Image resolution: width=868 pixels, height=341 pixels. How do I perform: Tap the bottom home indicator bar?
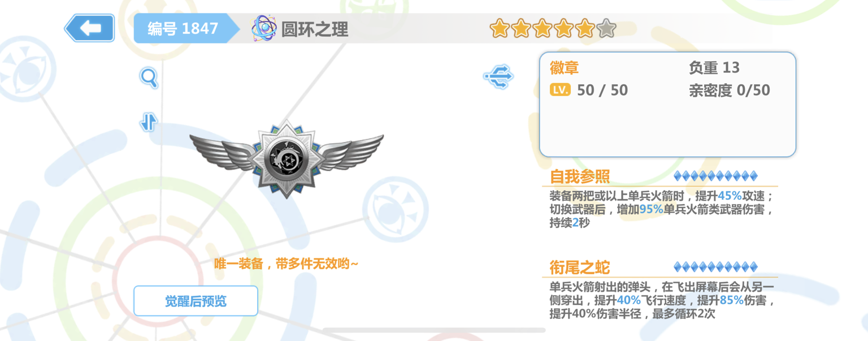coord(434,330)
